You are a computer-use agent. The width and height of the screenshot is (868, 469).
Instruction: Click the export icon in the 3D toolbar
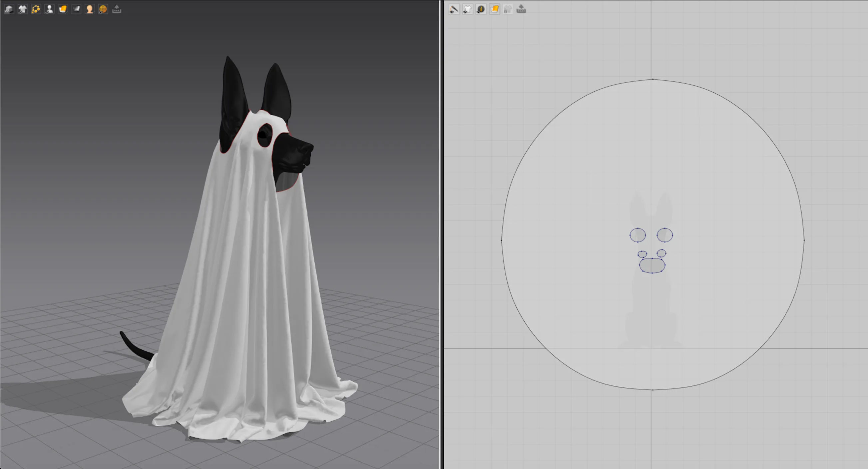(x=117, y=9)
